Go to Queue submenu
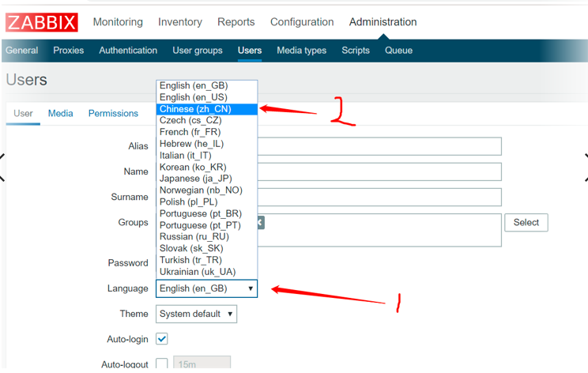 pos(398,51)
